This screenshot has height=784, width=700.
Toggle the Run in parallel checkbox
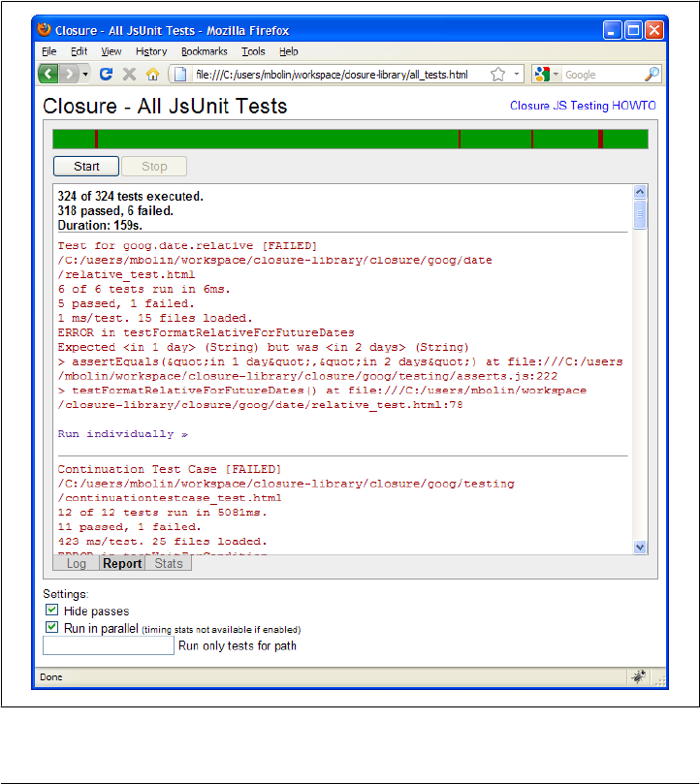51,627
